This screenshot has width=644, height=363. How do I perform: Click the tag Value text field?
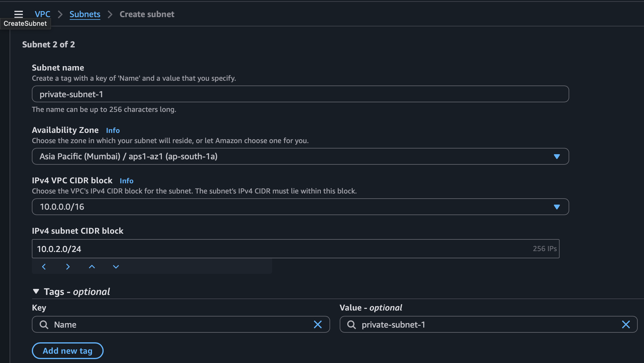[487, 325]
